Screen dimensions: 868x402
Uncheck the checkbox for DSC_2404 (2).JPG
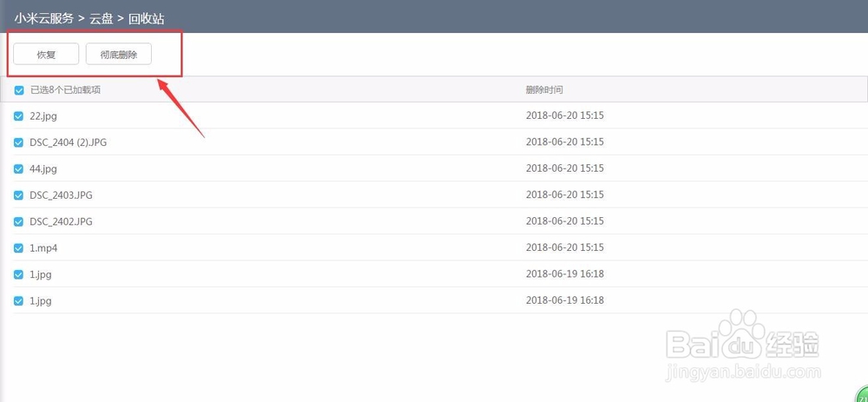coord(19,143)
